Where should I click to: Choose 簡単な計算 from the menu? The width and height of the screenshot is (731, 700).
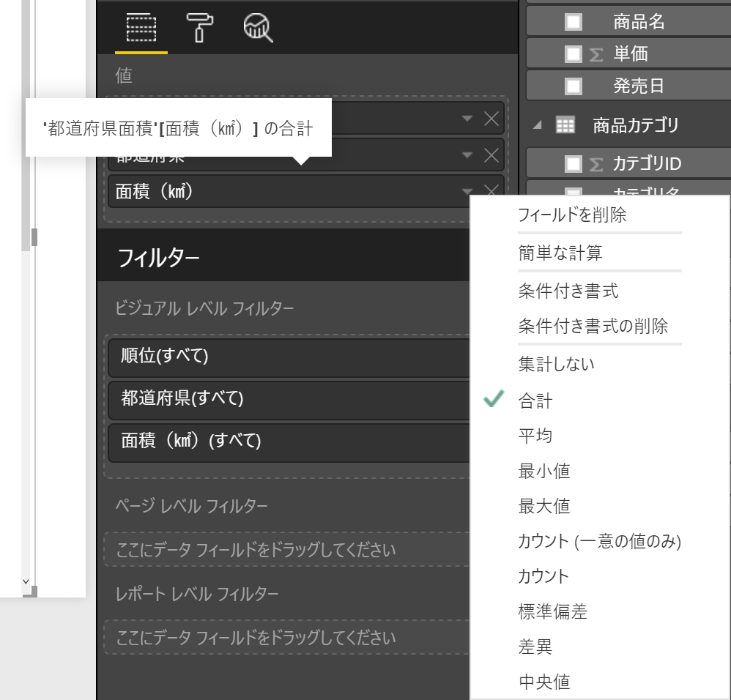(560, 253)
